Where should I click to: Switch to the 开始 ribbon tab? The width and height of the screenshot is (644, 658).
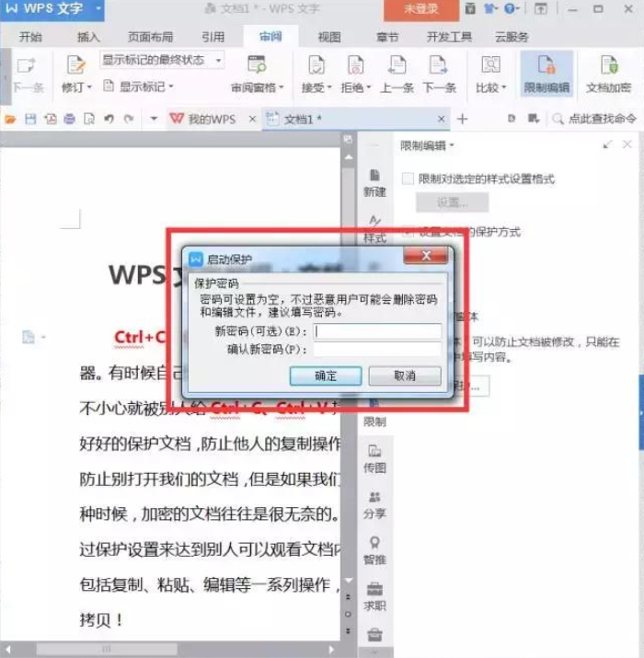(x=30, y=37)
